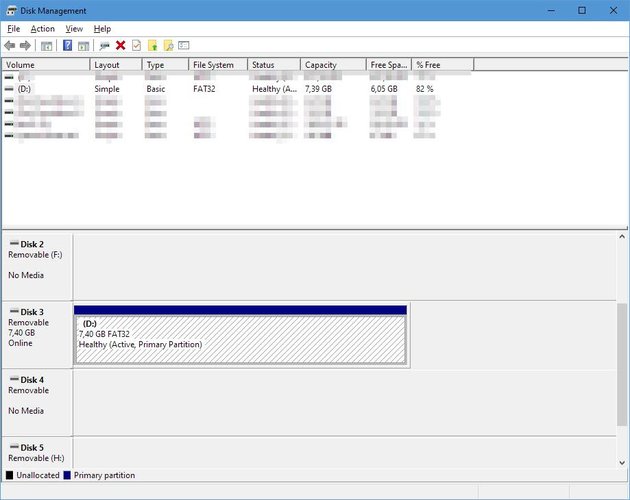Click the disk pane vertical scrollbar thumb
The width and height of the screenshot is (630, 500).
(x=622, y=364)
